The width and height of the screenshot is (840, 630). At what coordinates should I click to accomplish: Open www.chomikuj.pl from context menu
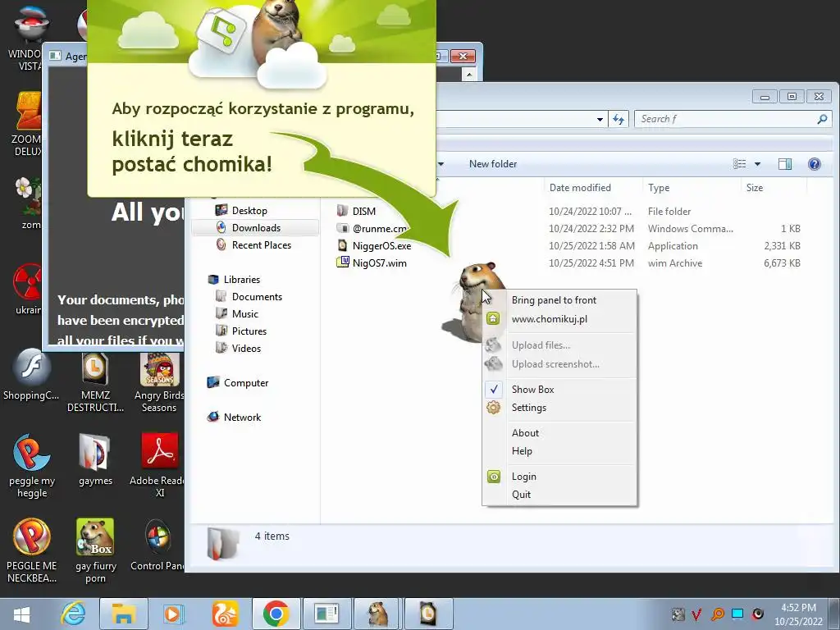549,319
